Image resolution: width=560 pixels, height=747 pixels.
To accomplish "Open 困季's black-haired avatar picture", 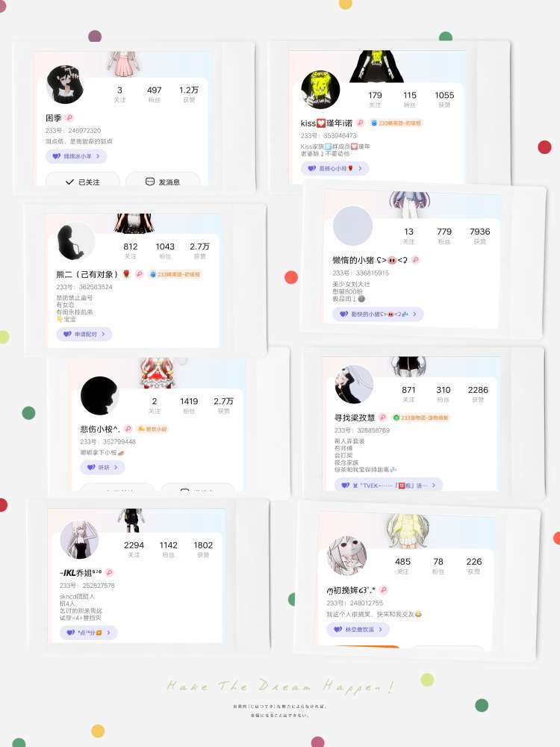I will (x=65, y=85).
